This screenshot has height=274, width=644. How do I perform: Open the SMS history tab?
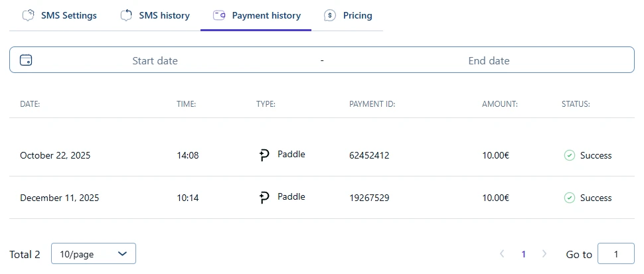(164, 15)
